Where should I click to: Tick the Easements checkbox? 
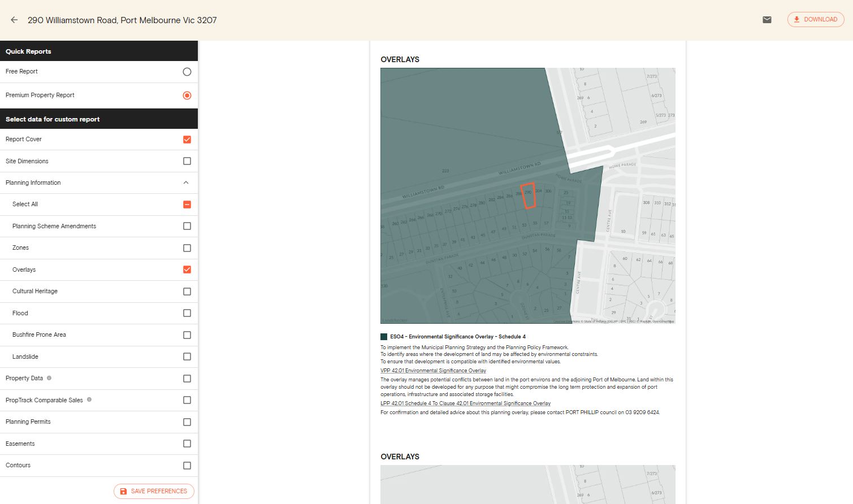pos(187,444)
